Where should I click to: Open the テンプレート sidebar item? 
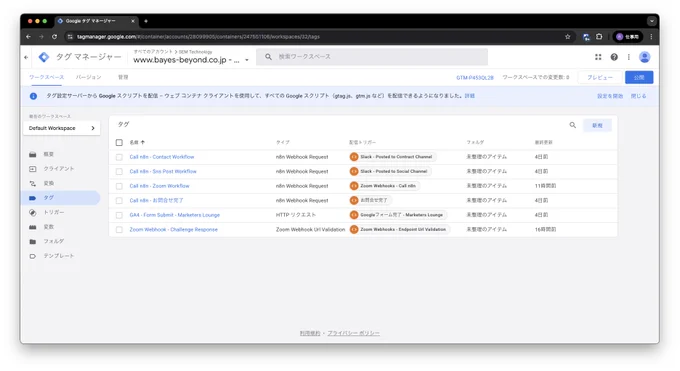61,256
